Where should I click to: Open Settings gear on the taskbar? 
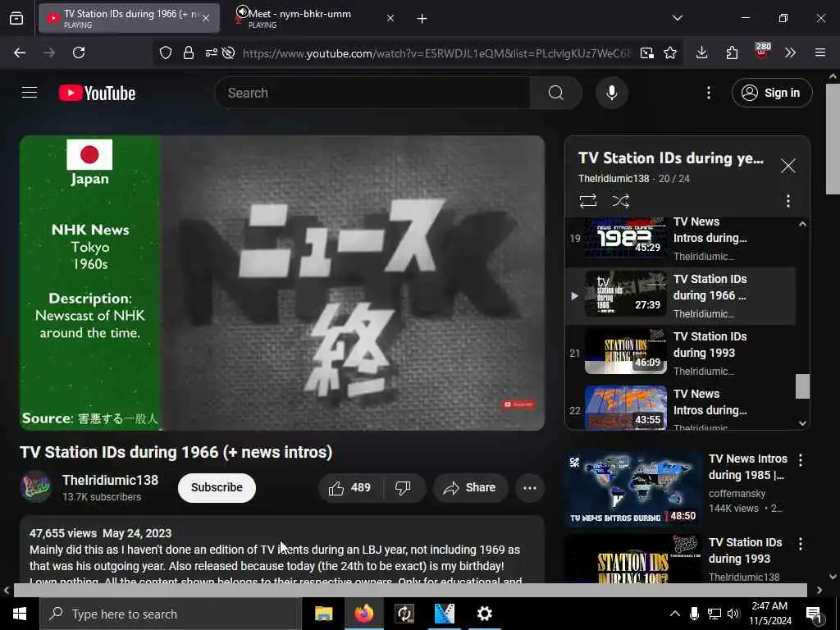pos(484,614)
